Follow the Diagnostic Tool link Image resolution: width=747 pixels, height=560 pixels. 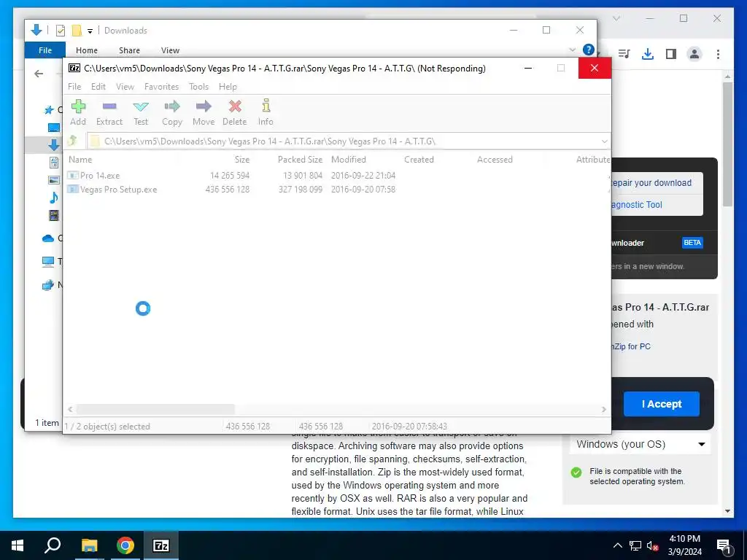point(636,205)
